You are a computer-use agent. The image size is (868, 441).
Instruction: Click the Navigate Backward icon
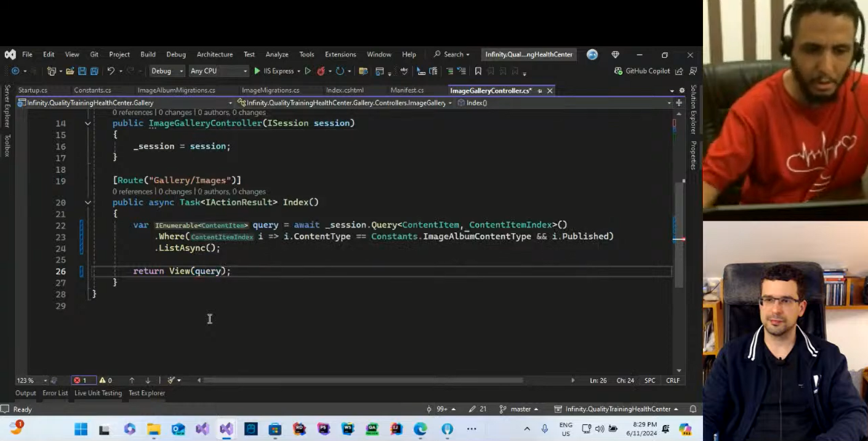pos(15,71)
